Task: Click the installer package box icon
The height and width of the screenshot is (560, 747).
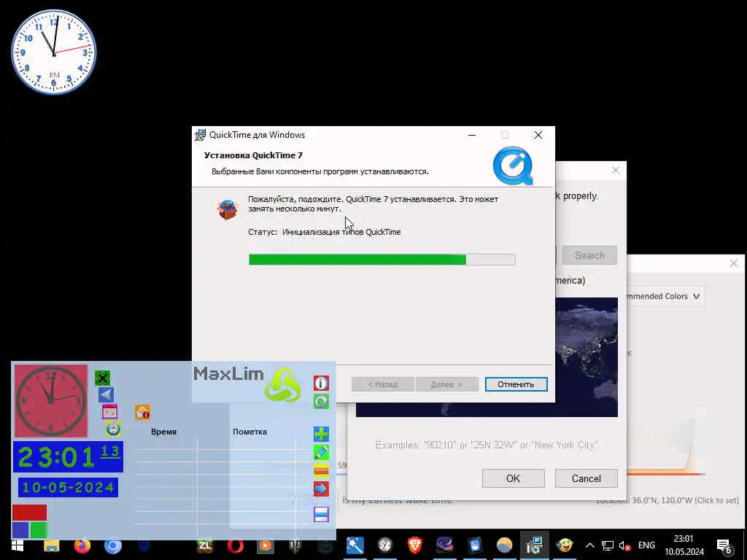Action: (x=228, y=210)
